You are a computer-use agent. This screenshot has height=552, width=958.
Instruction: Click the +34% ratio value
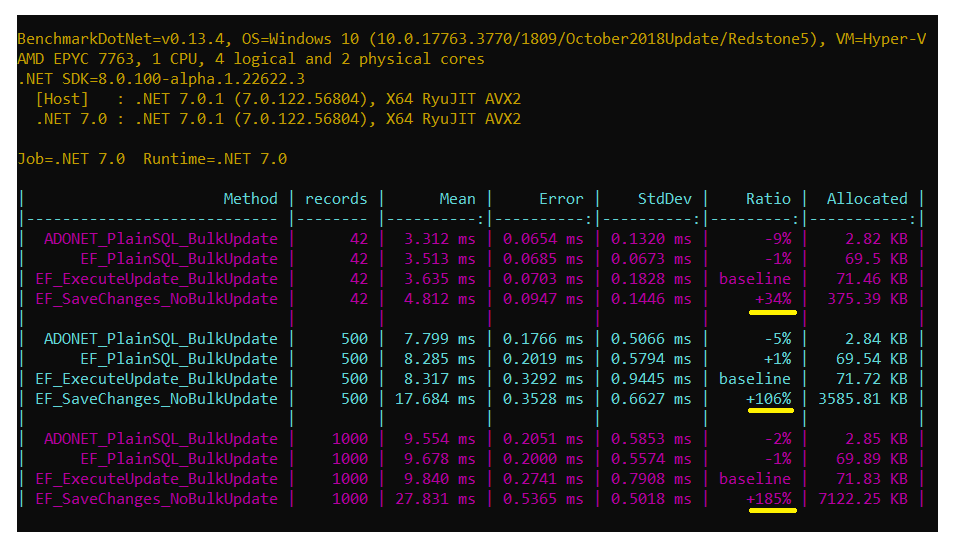coord(773,299)
